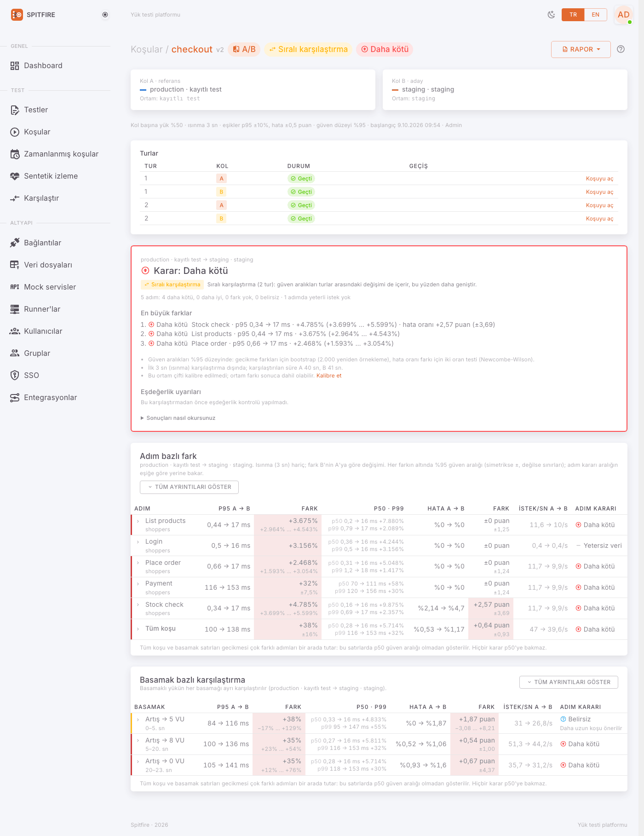Toggle the sidebar pin radio icon
This screenshot has width=644, height=836.
click(105, 15)
